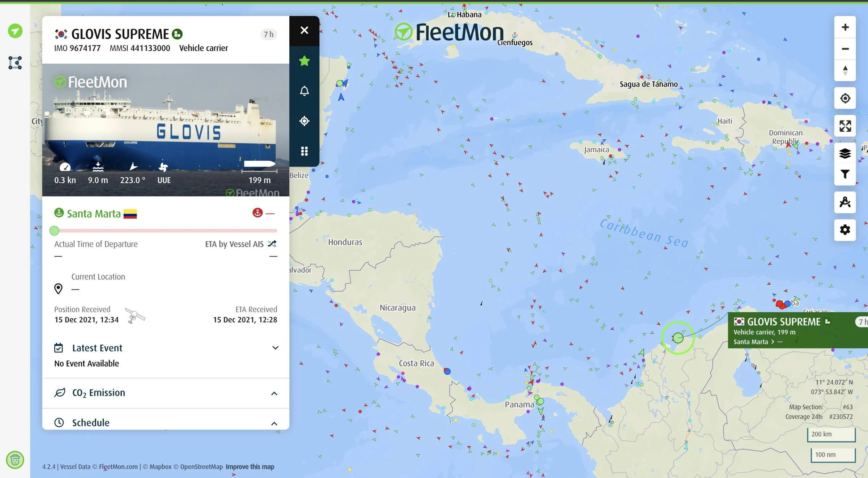Center map on vessel with crosshair icon

pos(304,121)
